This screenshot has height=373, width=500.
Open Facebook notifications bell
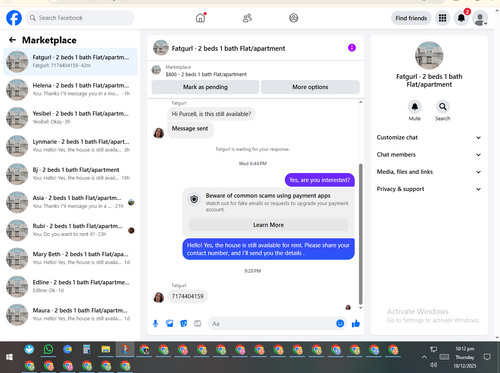[461, 18]
